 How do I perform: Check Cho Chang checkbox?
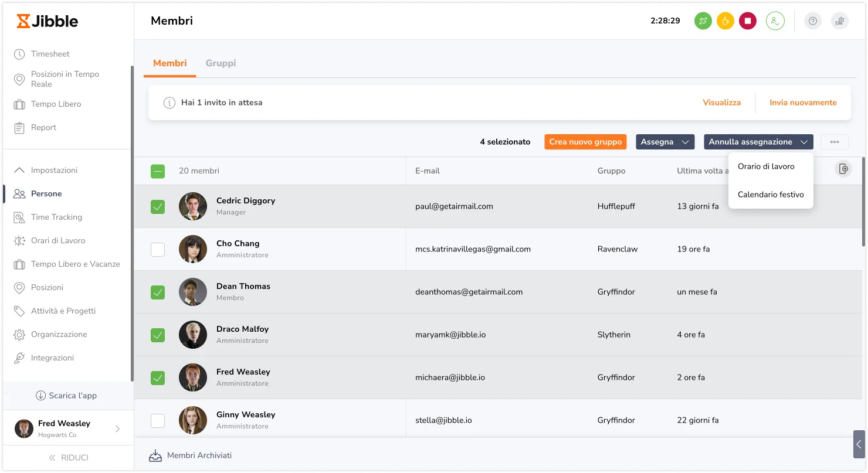(x=158, y=250)
